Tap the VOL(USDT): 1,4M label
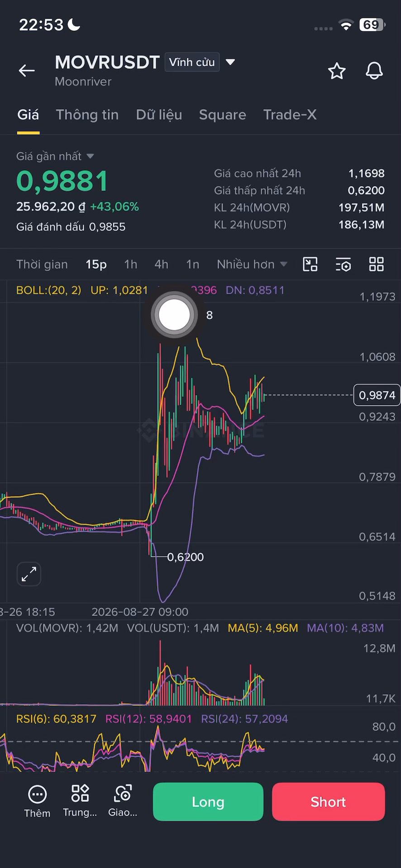This screenshot has height=868, width=401. 173,628
